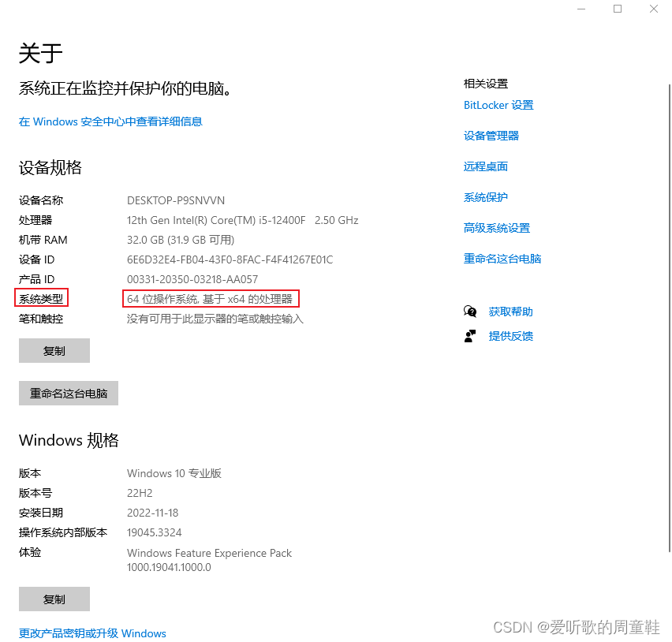Click the Windows 规格 section heading

click(x=69, y=441)
